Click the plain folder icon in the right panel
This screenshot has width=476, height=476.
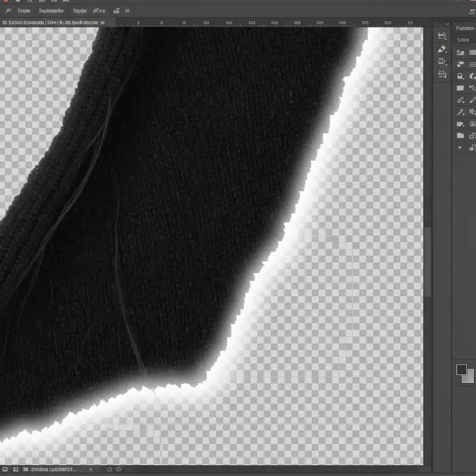[x=460, y=136]
